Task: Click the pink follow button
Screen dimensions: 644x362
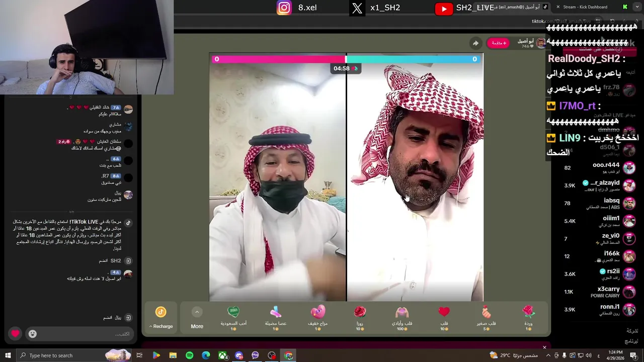Action: pos(498,43)
